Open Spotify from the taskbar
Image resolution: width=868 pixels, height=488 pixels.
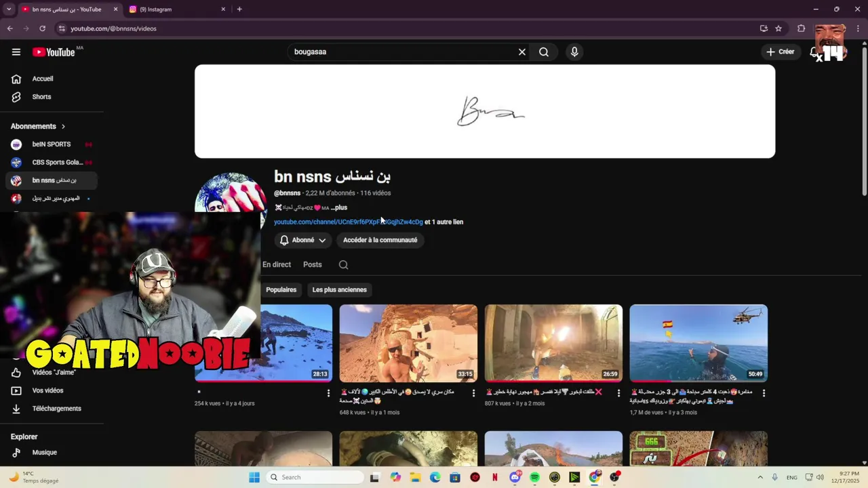[534, 477]
